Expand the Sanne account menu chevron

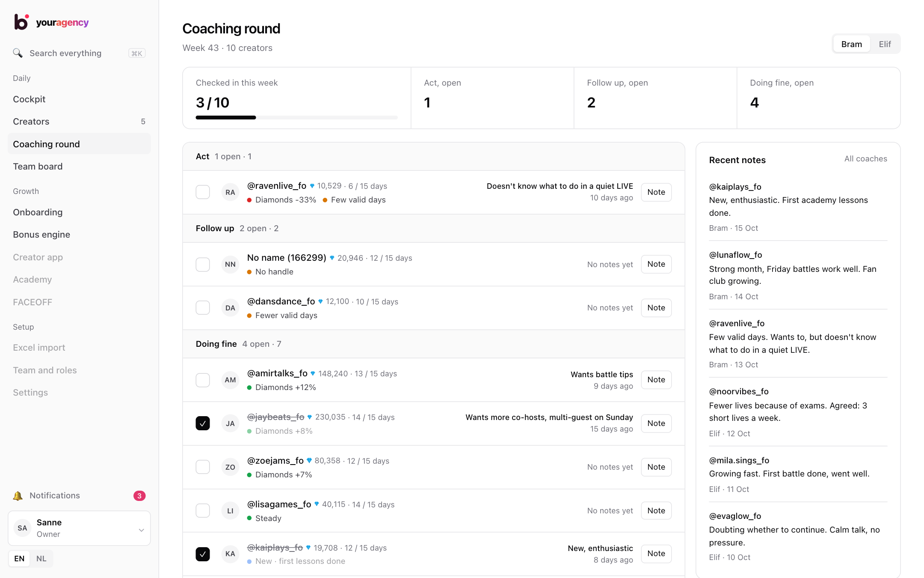141,530
